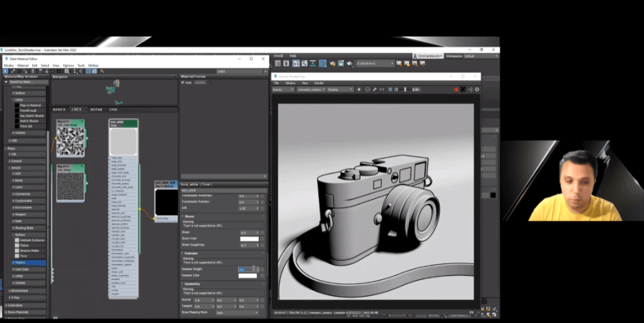Open the Material menu in Slate Editor
The image size is (644, 323).
(23, 65)
